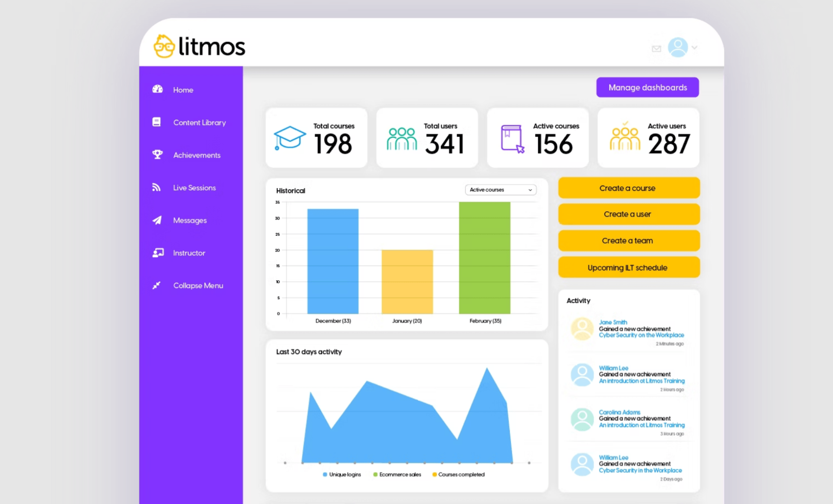This screenshot has width=833, height=504.
Task: Click the Litmos logo
Action: click(200, 46)
